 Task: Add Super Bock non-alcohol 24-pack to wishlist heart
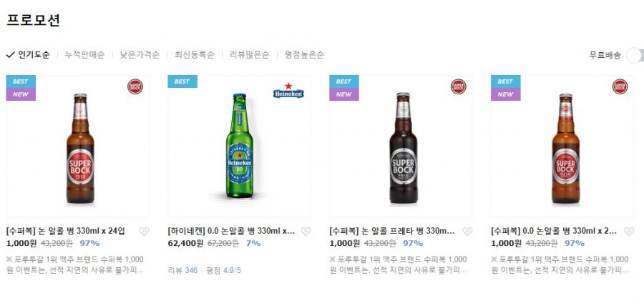(144, 232)
